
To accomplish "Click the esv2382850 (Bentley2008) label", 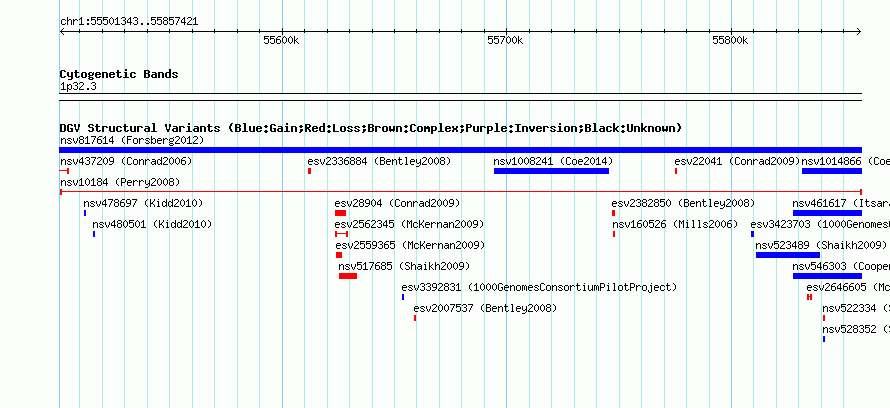I will (x=683, y=203).
